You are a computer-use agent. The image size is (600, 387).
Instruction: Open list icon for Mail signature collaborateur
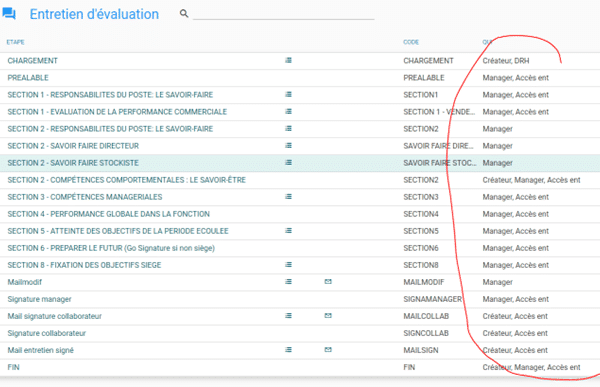pos(289,315)
